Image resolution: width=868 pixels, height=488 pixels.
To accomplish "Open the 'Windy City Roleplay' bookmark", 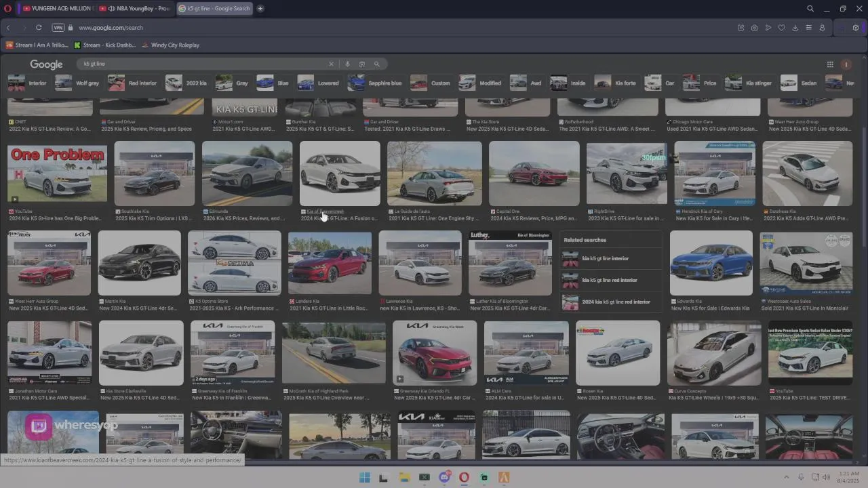I will coord(170,45).
